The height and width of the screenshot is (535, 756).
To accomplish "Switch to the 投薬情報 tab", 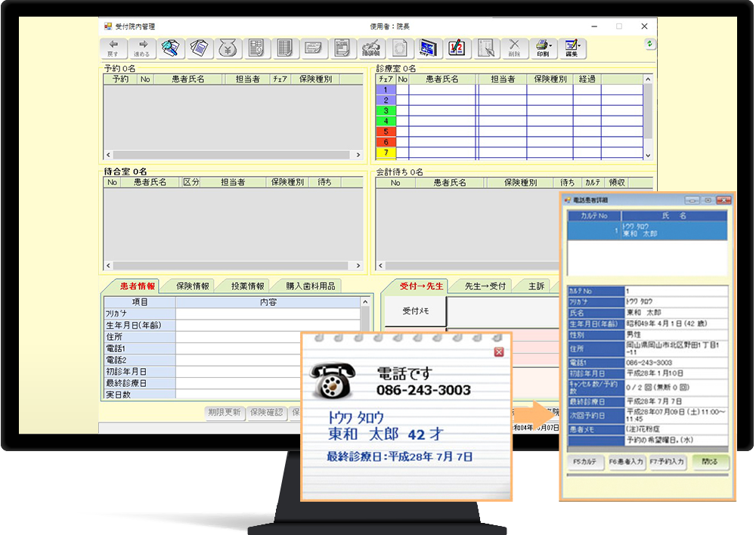I will click(246, 286).
